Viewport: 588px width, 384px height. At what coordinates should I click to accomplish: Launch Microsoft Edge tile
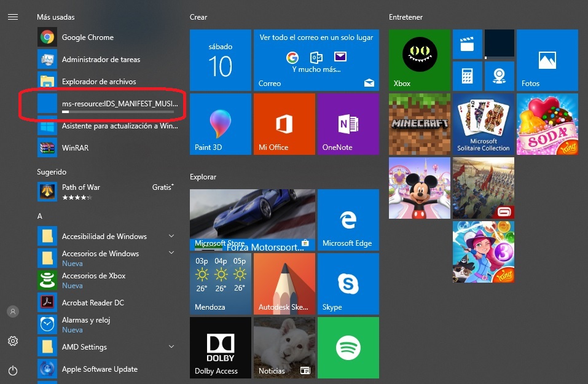coord(348,220)
